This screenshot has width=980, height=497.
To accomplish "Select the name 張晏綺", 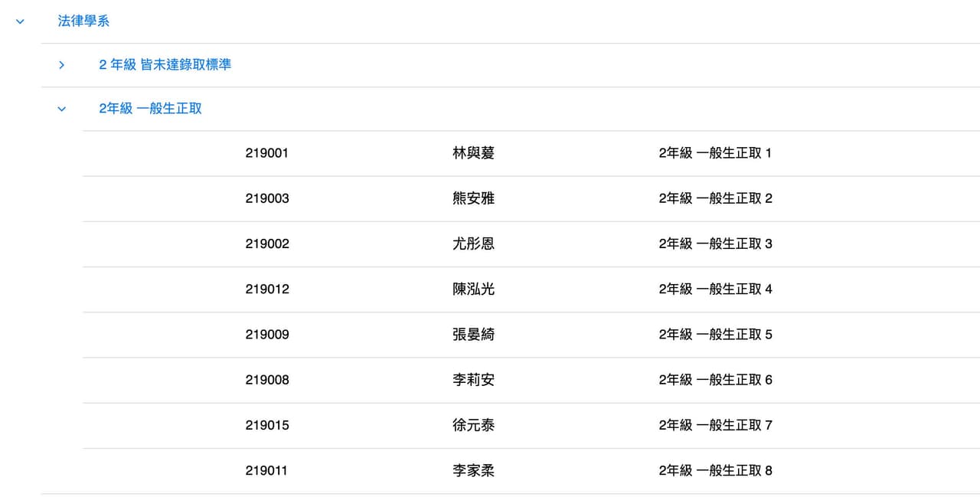I will [474, 334].
